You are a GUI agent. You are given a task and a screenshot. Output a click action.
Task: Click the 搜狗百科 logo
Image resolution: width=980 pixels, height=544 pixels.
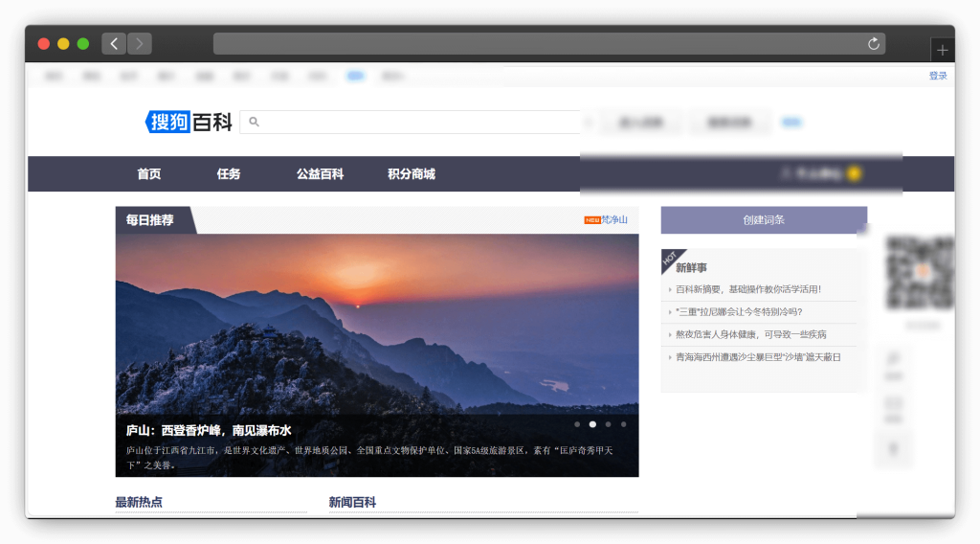pyautogui.click(x=189, y=122)
